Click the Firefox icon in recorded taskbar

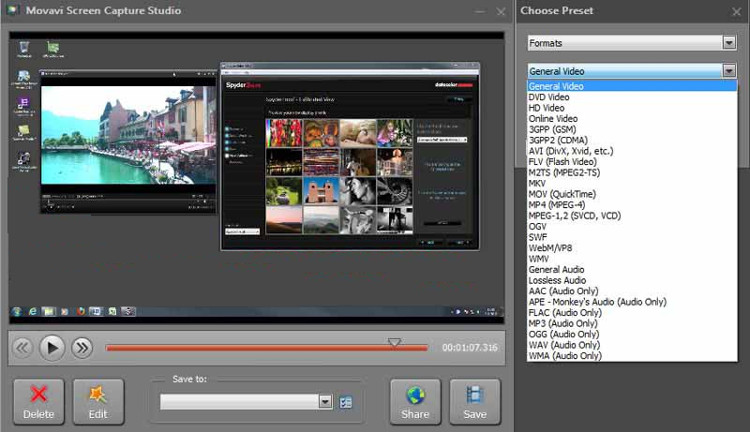pyautogui.click(x=80, y=311)
